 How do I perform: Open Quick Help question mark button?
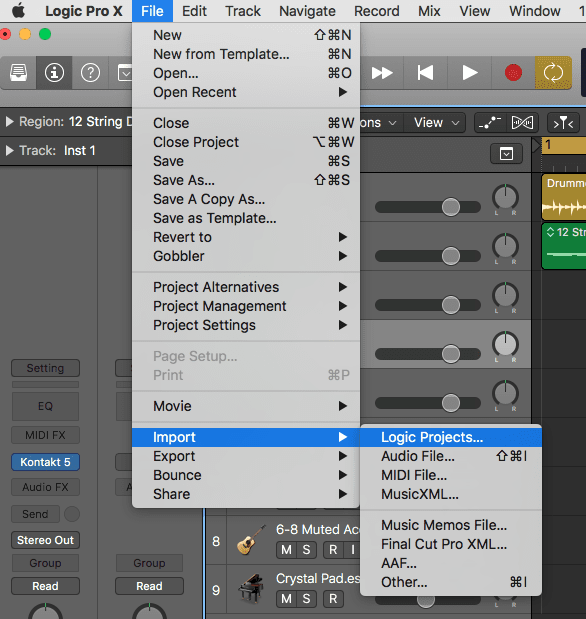click(90, 73)
